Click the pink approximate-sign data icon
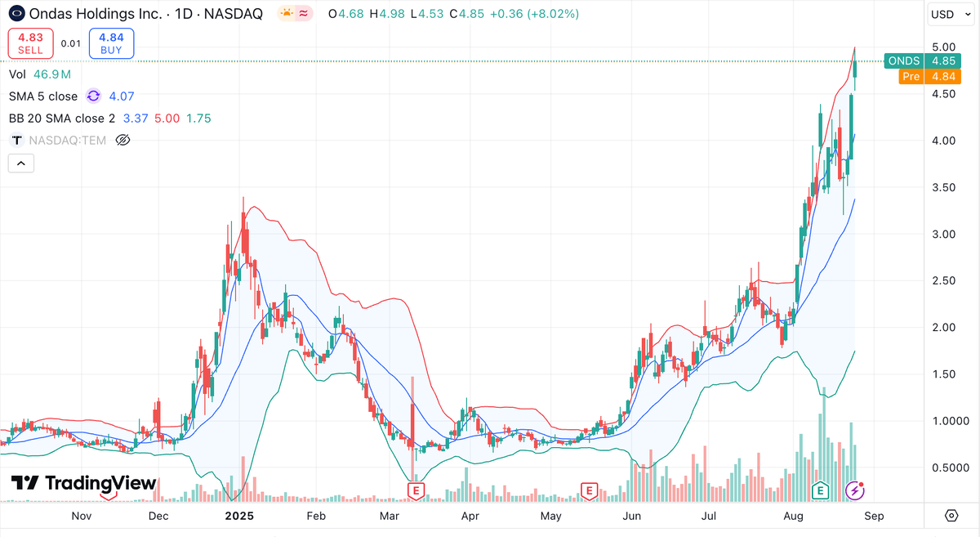The width and height of the screenshot is (980, 537). click(x=304, y=14)
